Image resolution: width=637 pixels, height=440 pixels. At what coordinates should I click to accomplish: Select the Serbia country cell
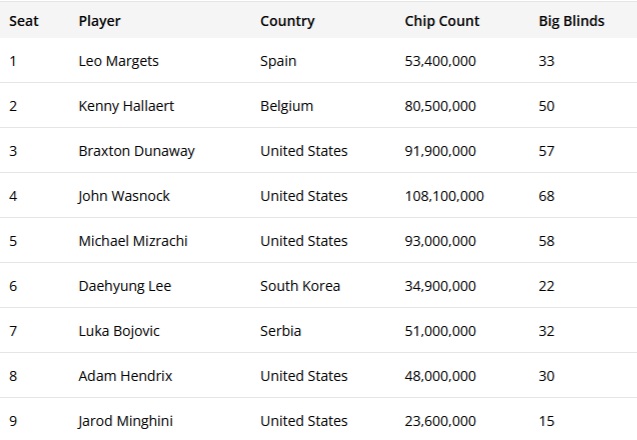[281, 331]
